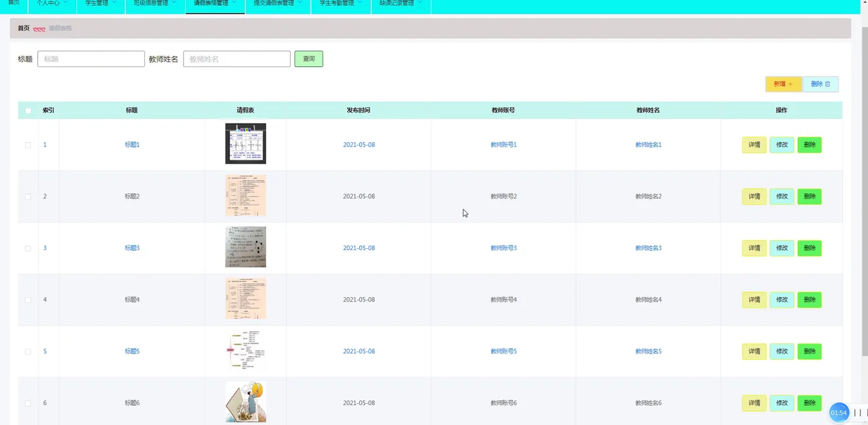The width and height of the screenshot is (868, 425).
Task: Click green 删除 for 标题5 row
Action: coord(810,352)
